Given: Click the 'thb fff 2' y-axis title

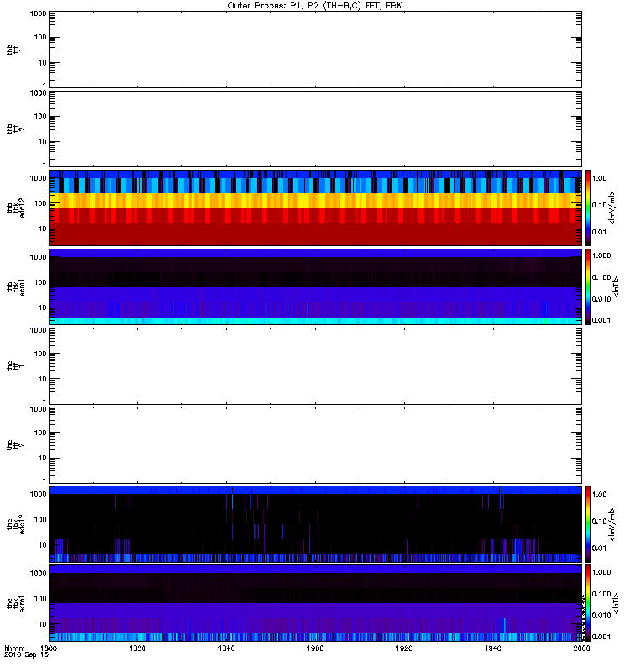Looking at the screenshot, I should pos(16,129).
